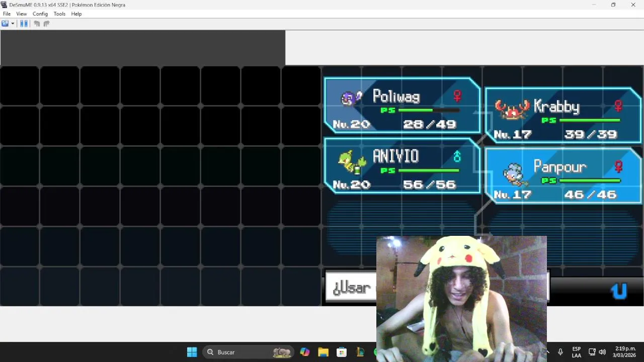Screen dimensions: 644x362
Task: Open Copilot from the taskbar
Action: (x=305, y=352)
